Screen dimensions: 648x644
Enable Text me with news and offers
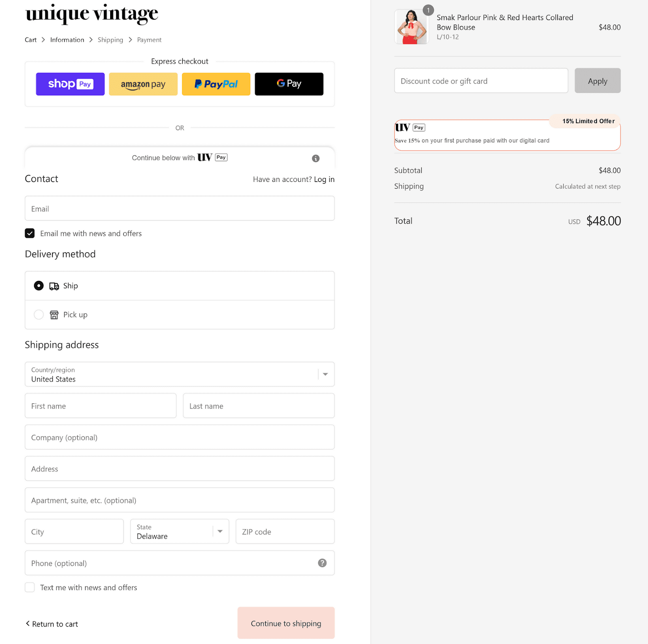[30, 587]
